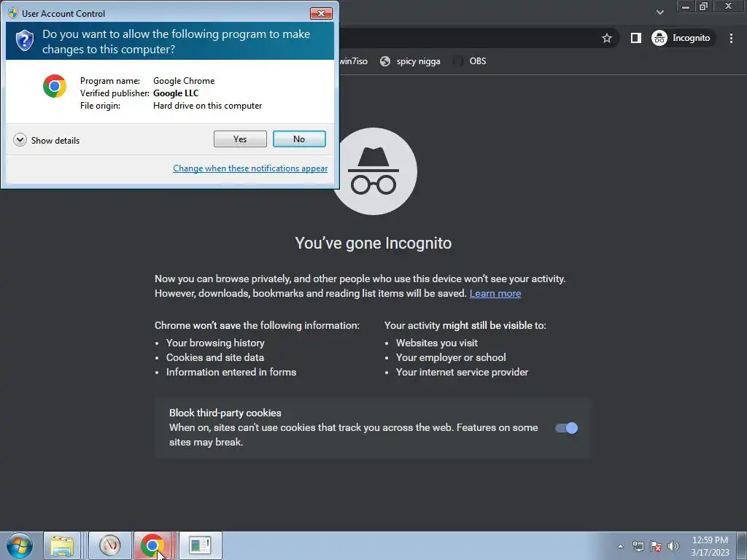
Task: Minimize the Chrome window
Action: point(686,6)
